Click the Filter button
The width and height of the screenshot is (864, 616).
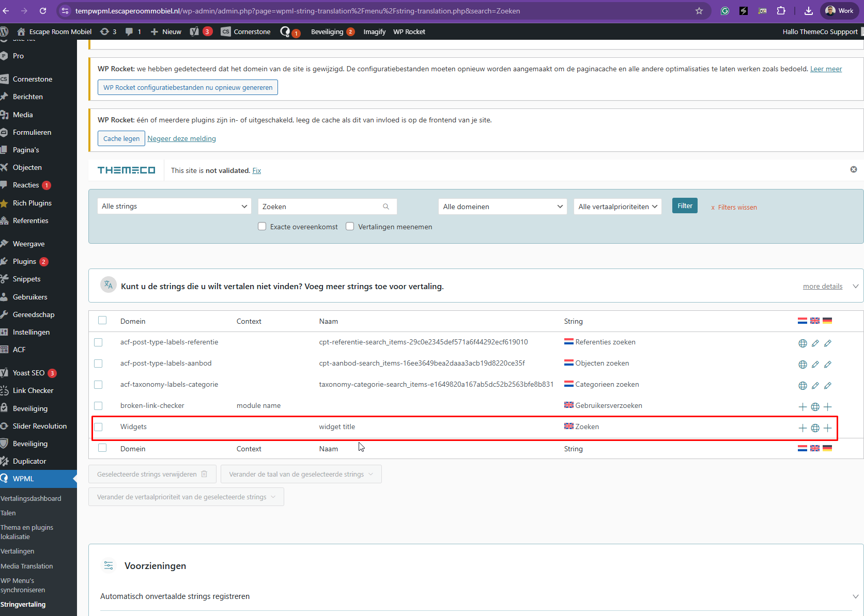(x=685, y=206)
